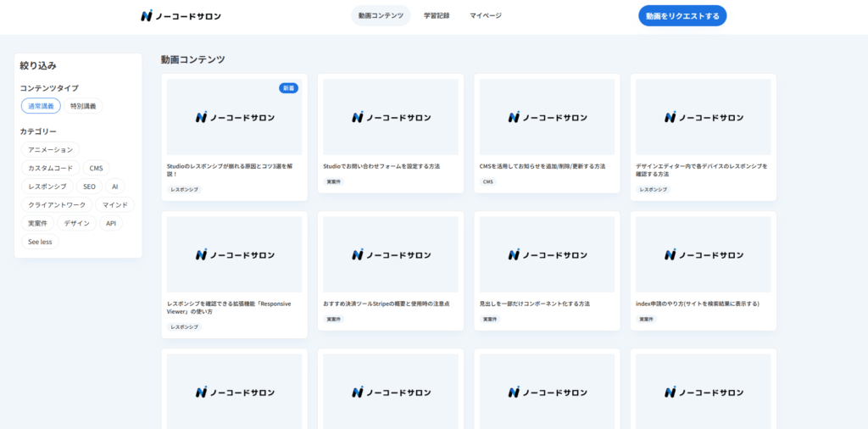The height and width of the screenshot is (429, 868).
Task: Filter by the カスタムコード category
Action: 50,168
